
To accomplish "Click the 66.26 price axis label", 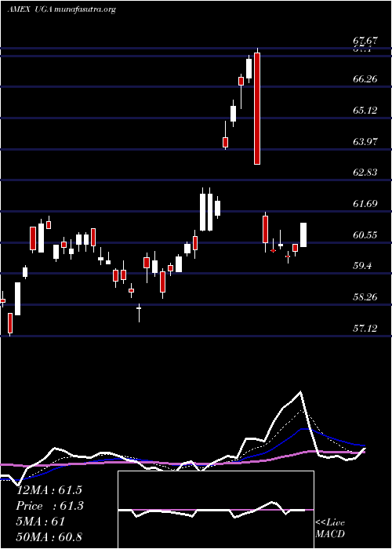I will point(365,78).
